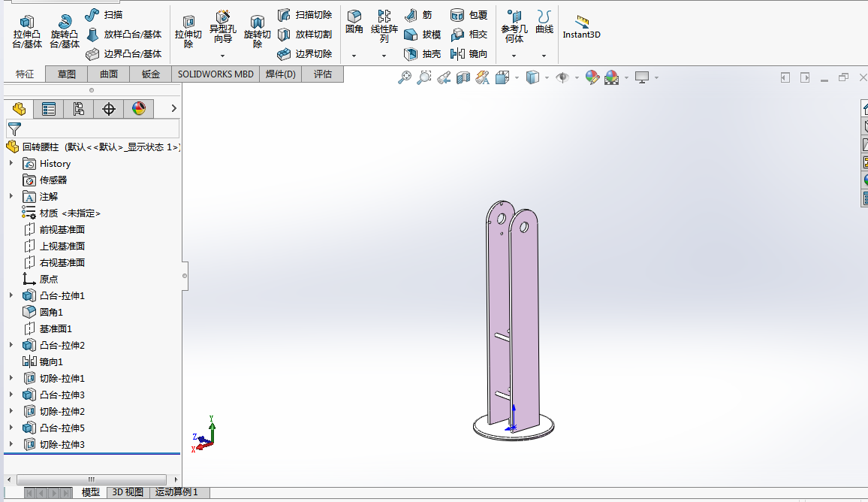Open View Orientation dropdown
868x502 pixels.
click(502, 77)
